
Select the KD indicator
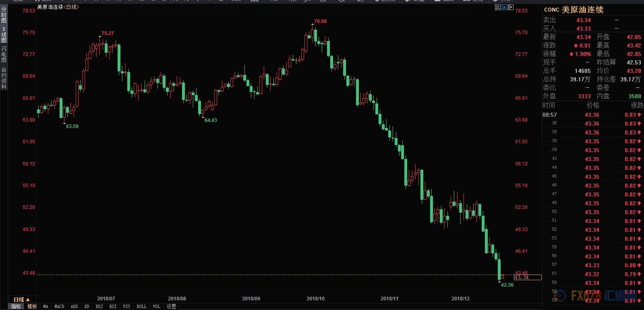(x=87, y=306)
